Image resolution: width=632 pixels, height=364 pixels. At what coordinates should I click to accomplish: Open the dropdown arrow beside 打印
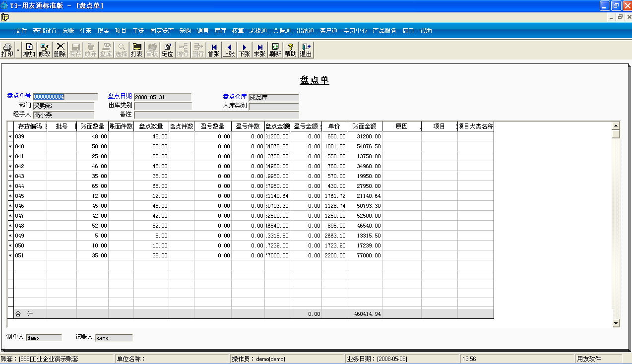click(18, 50)
